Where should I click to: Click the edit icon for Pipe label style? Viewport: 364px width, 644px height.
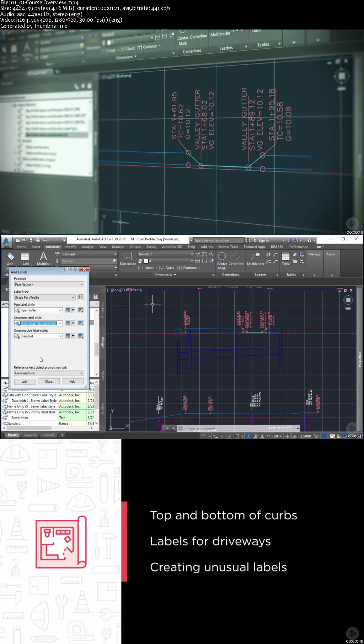pos(68,310)
